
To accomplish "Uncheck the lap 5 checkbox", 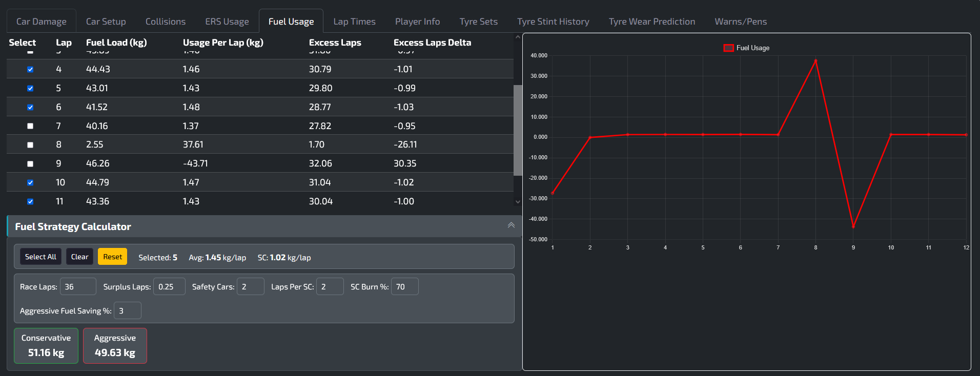I will point(30,88).
